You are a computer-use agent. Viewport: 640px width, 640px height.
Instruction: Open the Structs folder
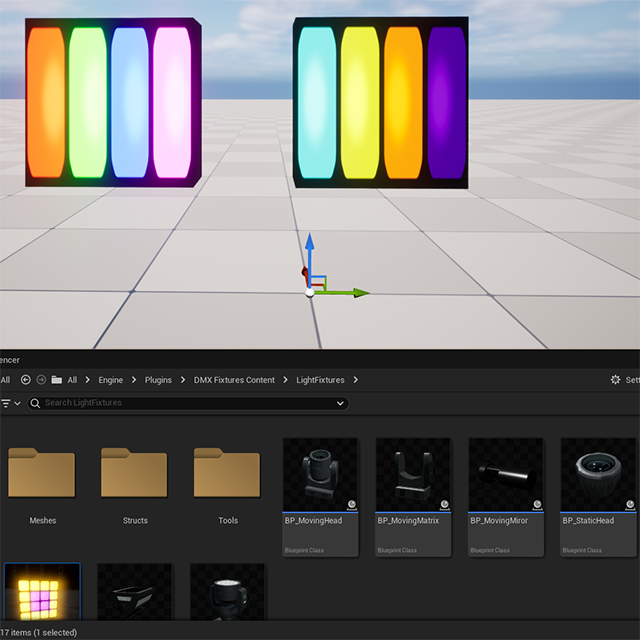click(x=135, y=474)
